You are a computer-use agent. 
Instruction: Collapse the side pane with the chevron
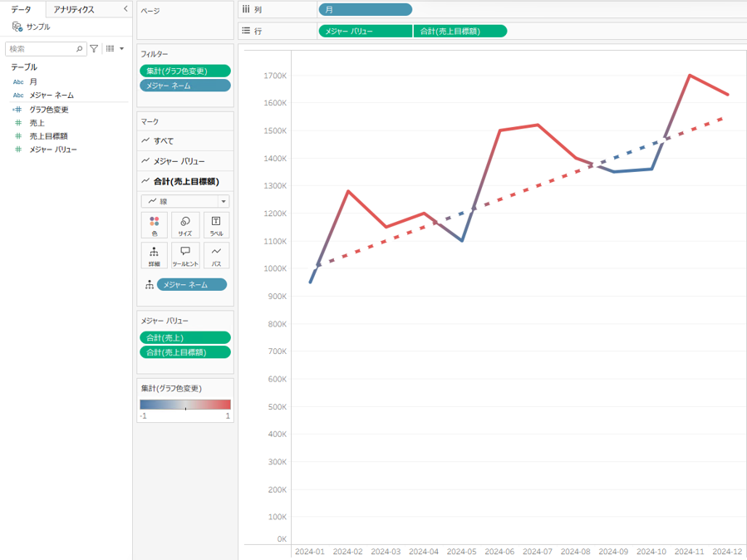tap(125, 9)
